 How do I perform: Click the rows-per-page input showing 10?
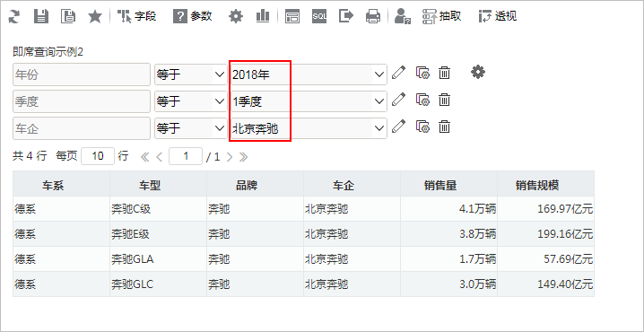[x=98, y=156]
